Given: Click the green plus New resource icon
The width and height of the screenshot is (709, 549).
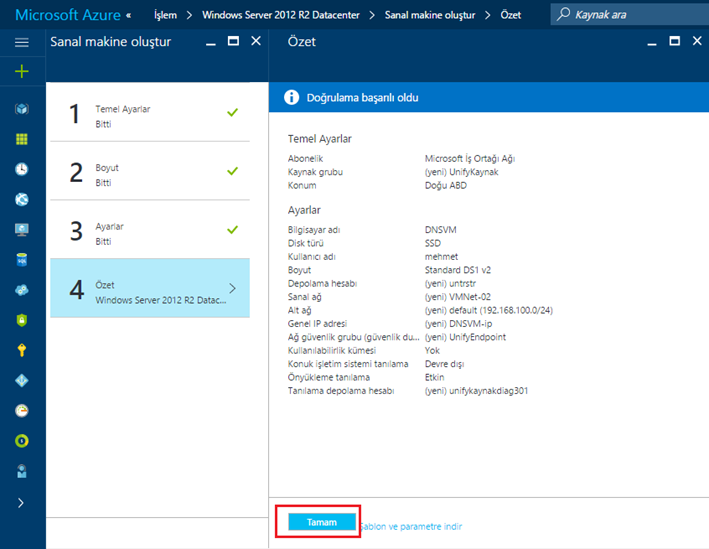Looking at the screenshot, I should click(x=22, y=71).
